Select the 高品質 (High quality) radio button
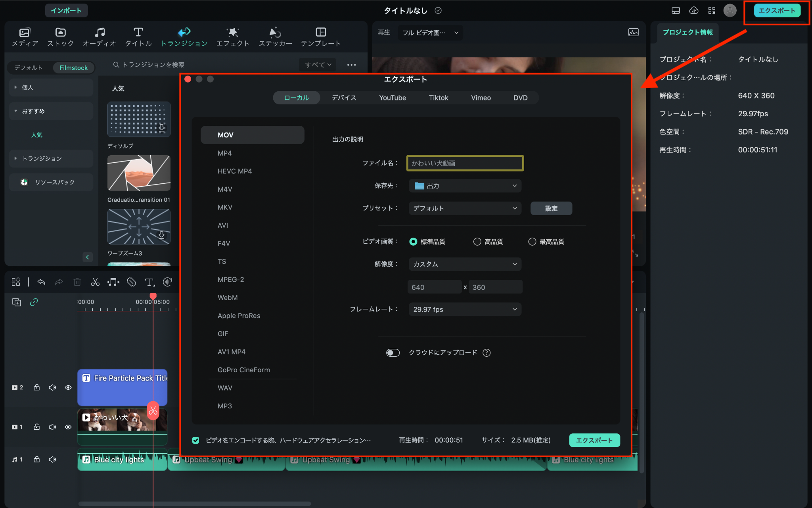The height and width of the screenshot is (508, 812). [477, 241]
